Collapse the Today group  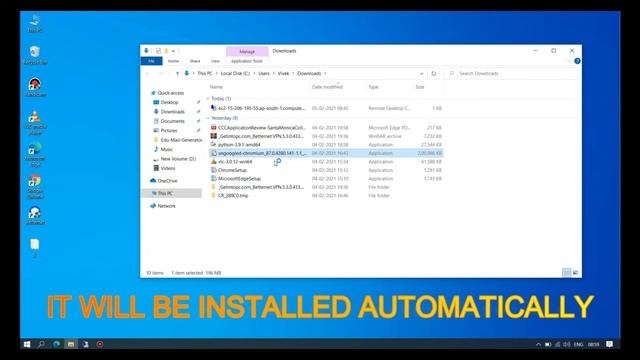coord(208,99)
